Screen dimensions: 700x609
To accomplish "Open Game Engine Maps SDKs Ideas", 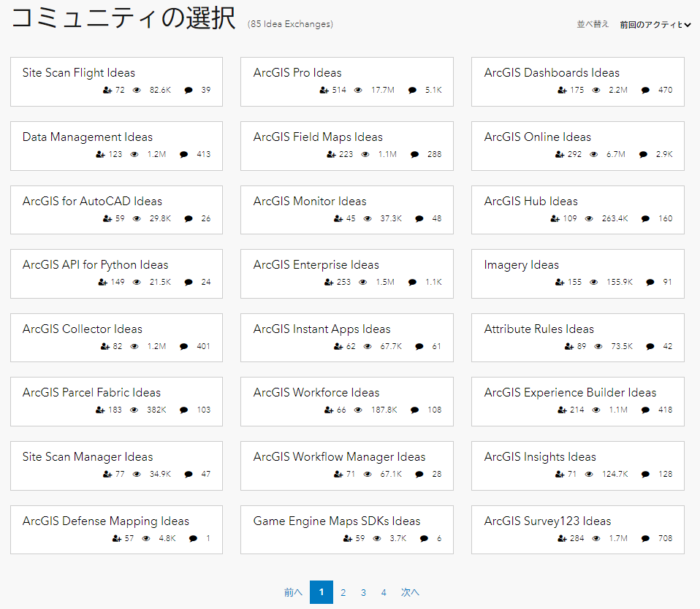I will [x=337, y=521].
